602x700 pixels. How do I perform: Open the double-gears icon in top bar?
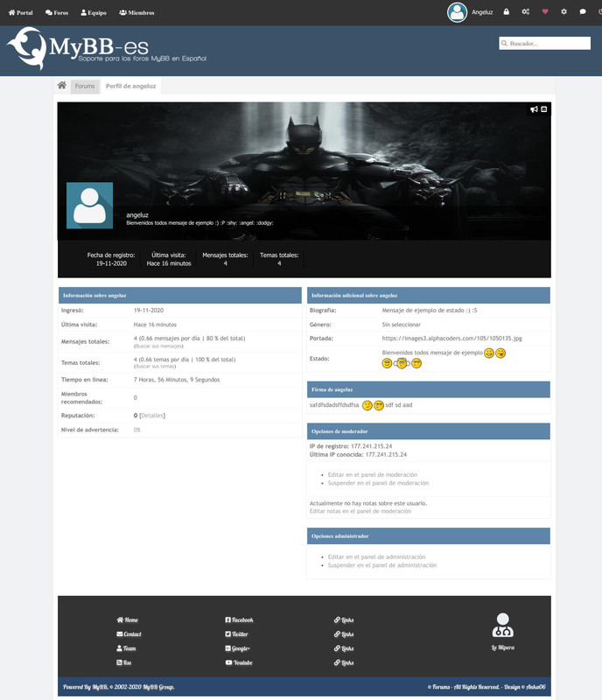pyautogui.click(x=525, y=12)
